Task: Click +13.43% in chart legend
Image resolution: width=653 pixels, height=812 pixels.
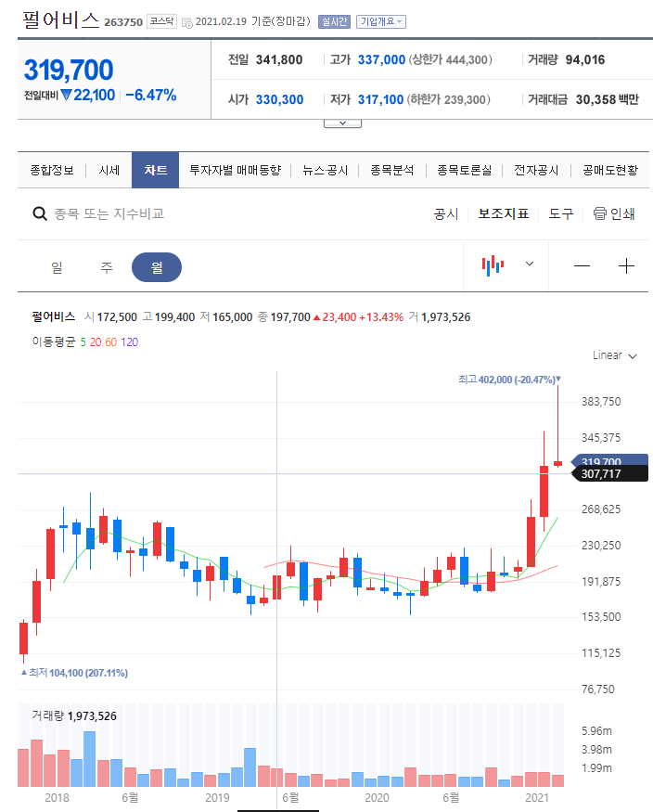Action: coord(381,317)
